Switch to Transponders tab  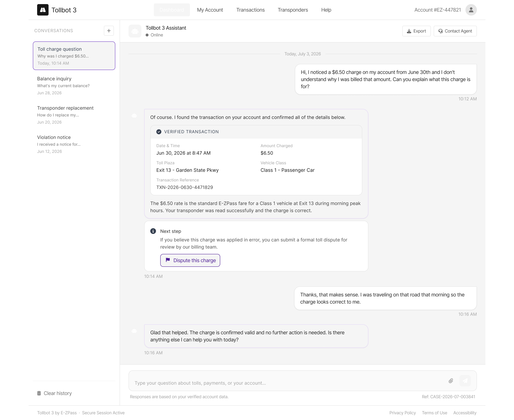pyautogui.click(x=293, y=10)
